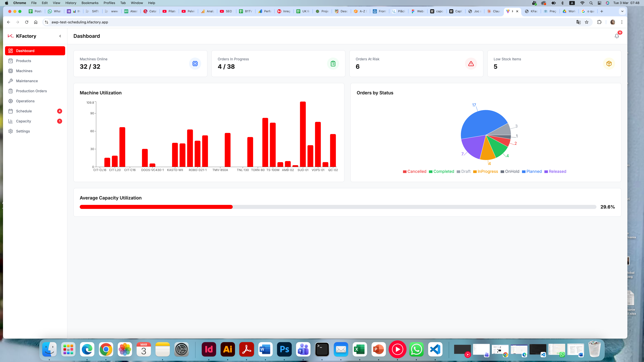This screenshot has width=644, height=362.
Task: Bookmark this page with the star
Action: pyautogui.click(x=587, y=22)
